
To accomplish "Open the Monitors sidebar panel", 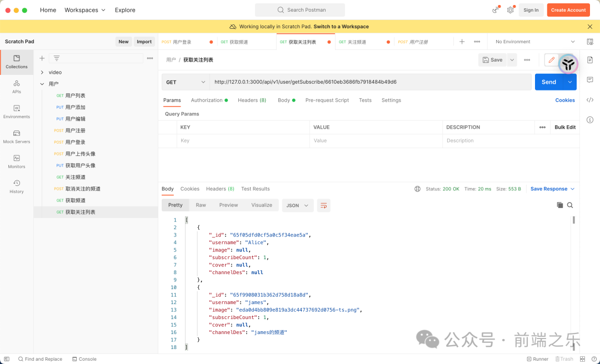I will click(x=17, y=161).
